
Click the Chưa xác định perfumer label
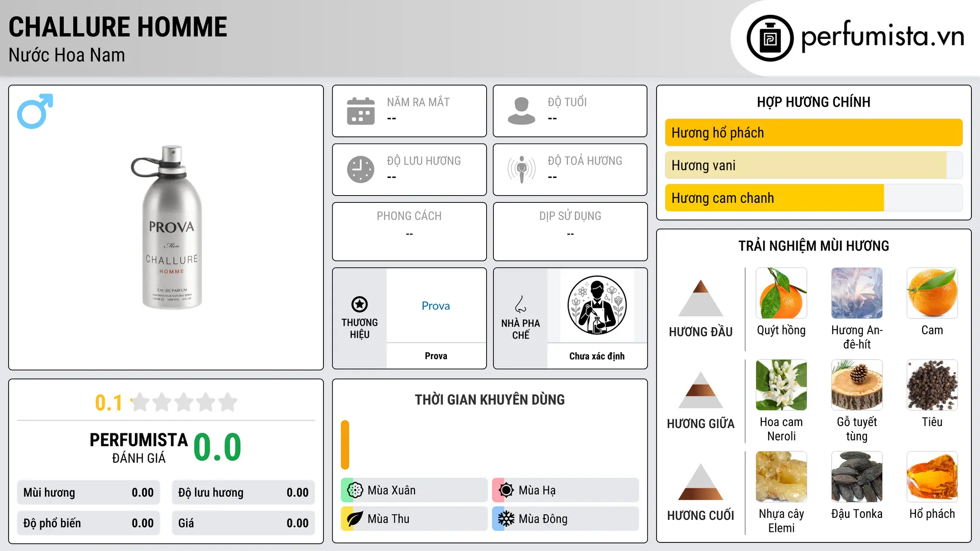(x=597, y=356)
